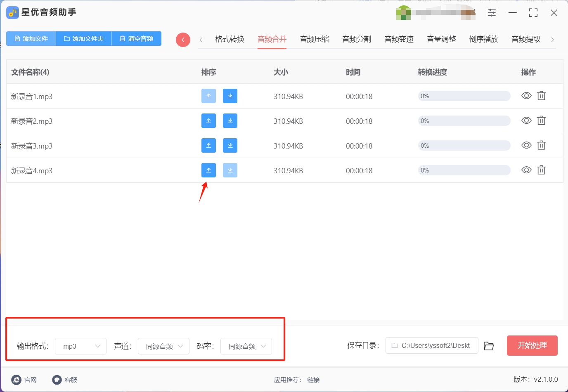Switch to 音频合并 tab
568x392 pixels.
(x=272, y=39)
